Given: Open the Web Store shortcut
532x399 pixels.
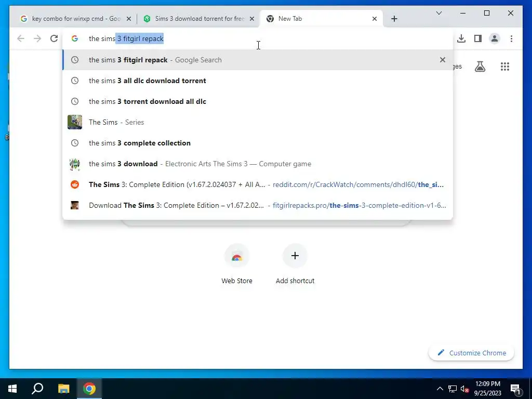Looking at the screenshot, I should coord(237,263).
